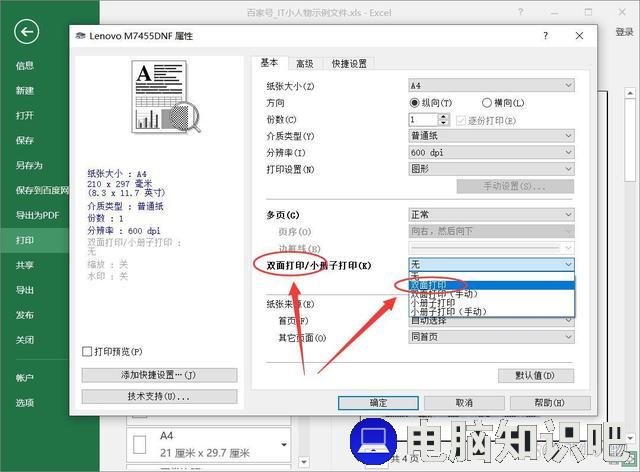The height and width of the screenshot is (472, 640).
Task: Click the page preview thumbnail with magnifier
Action: pyautogui.click(x=165, y=97)
